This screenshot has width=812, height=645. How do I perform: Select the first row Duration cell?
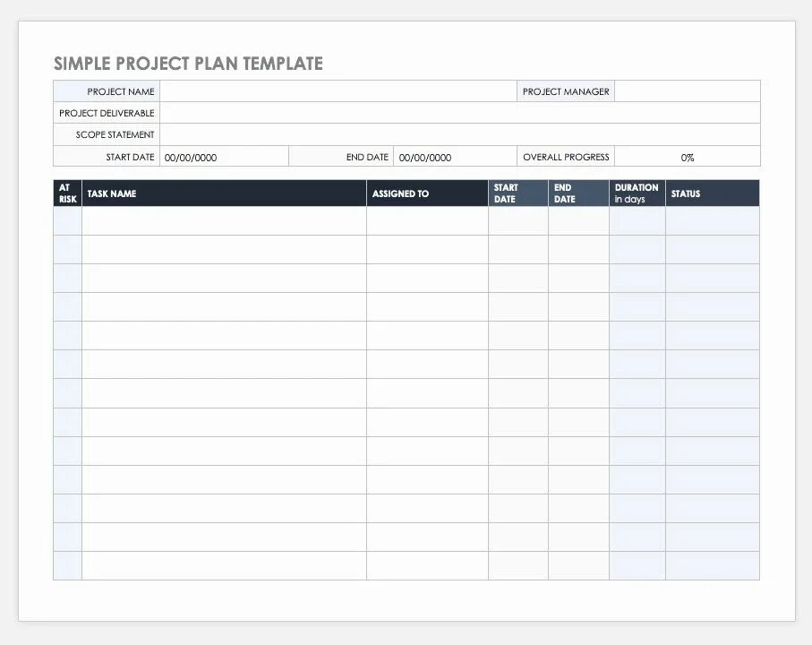637,220
